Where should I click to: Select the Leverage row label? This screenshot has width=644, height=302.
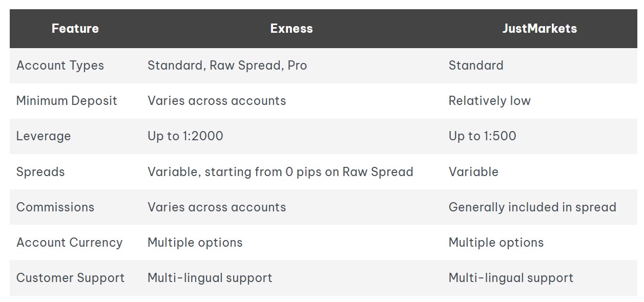point(44,136)
